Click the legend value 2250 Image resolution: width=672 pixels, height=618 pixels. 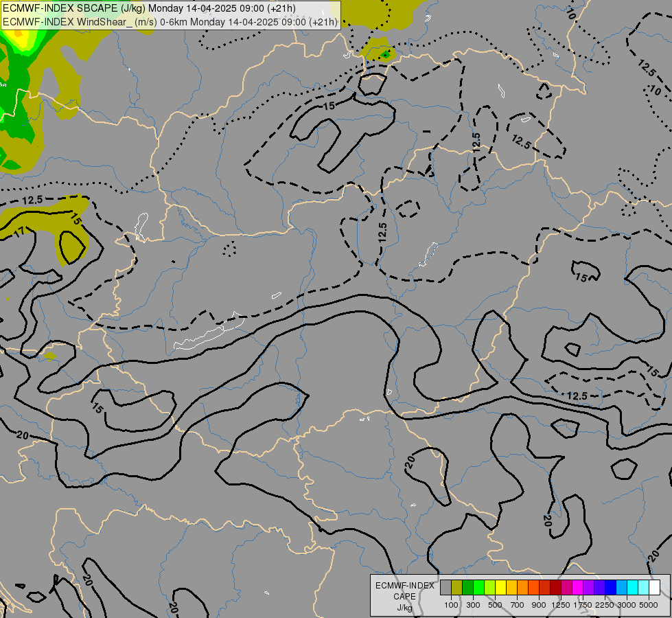[x=605, y=605]
